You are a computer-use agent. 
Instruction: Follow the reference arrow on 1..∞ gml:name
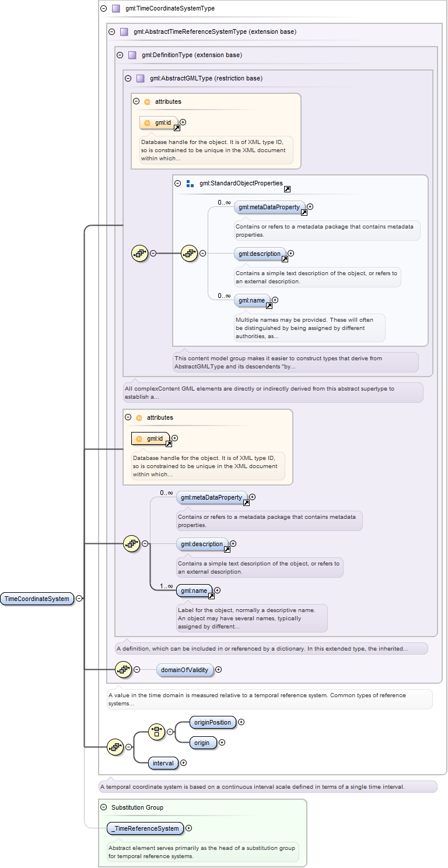[211, 596]
